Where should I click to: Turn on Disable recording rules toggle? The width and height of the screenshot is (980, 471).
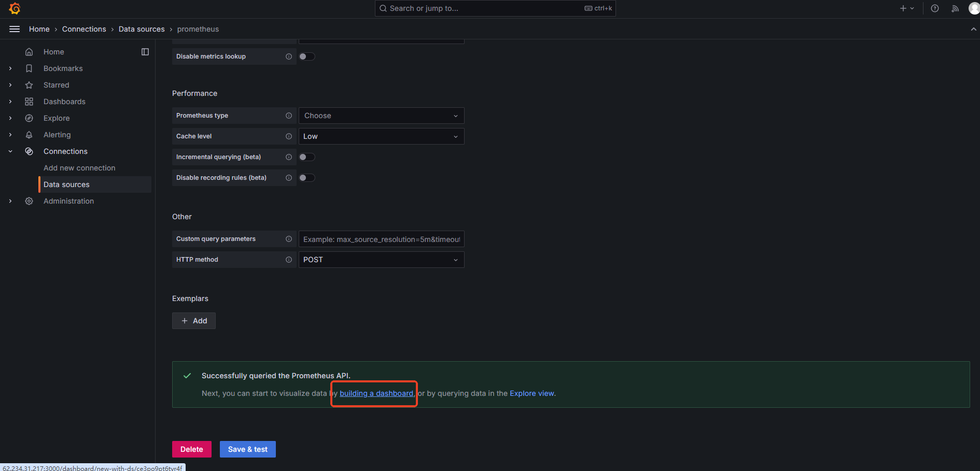[x=306, y=178]
